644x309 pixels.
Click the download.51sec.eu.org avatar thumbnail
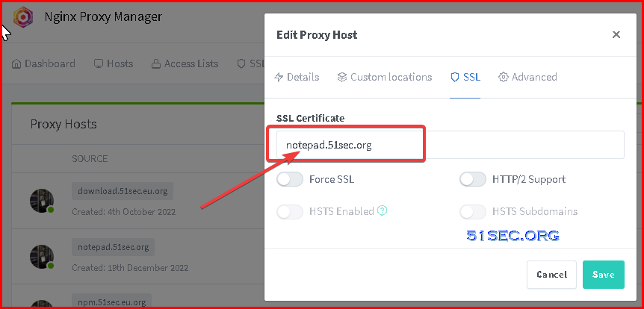pos(42,201)
